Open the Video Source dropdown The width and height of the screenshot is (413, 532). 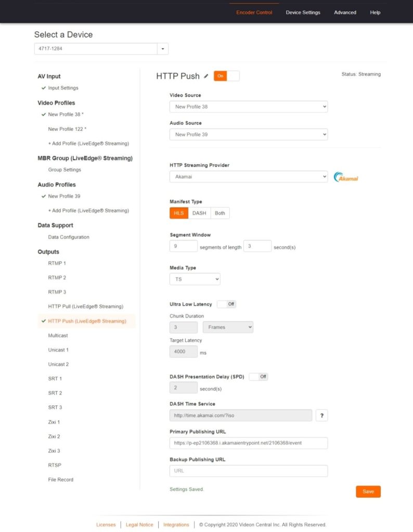point(248,106)
